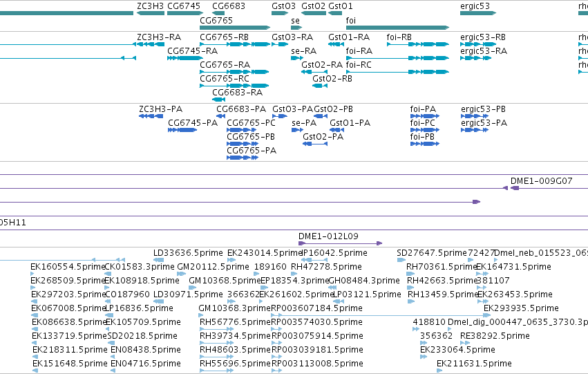Open the GstO3-PA protein label
This screenshot has width=588, height=374.
[292, 109]
